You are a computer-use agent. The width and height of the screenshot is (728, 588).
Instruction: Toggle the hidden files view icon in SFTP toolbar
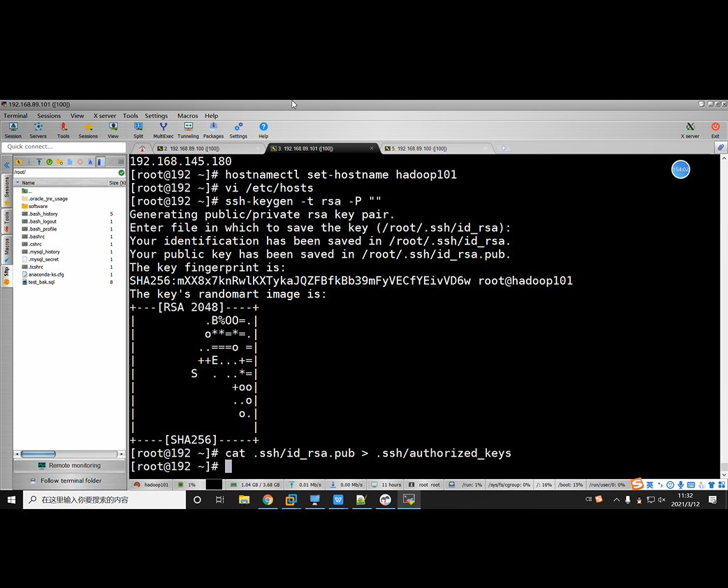99,162
